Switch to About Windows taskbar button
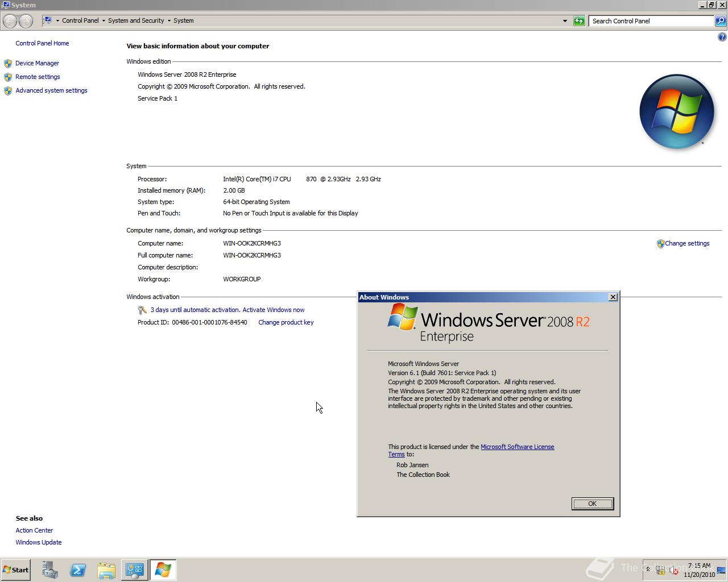Image resolution: width=728 pixels, height=582 pixels. (163, 570)
